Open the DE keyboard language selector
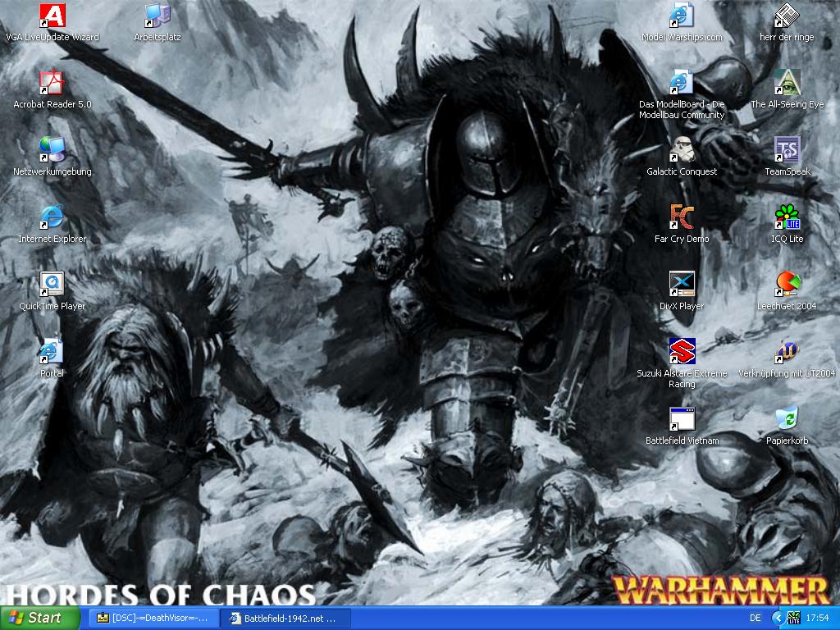 point(755,618)
